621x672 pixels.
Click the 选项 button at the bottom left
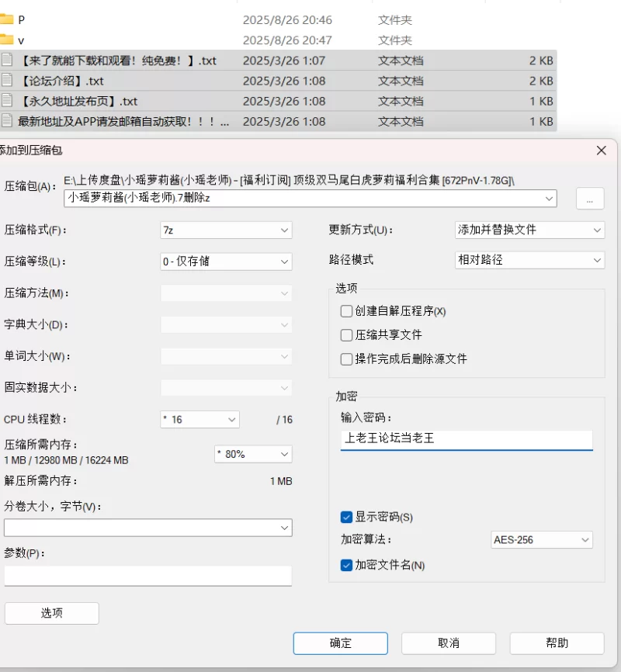point(52,613)
